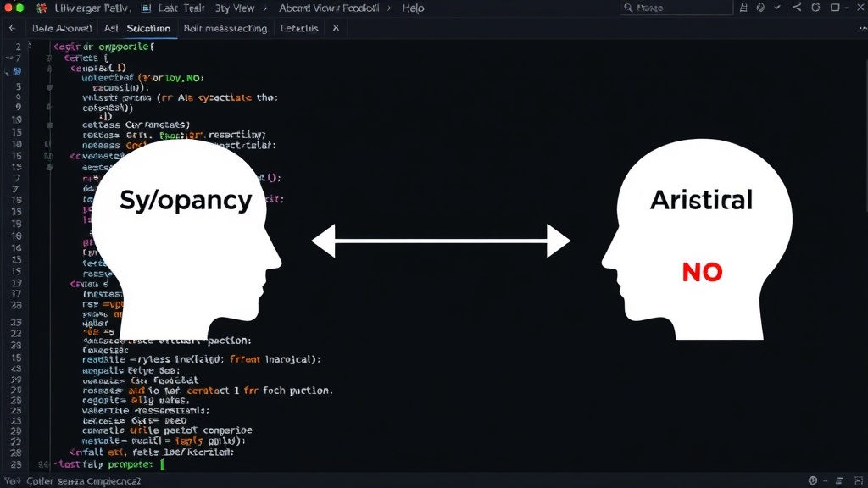This screenshot has width=868, height=488.
Task: Expand chevron before "Helo"
Action: point(390,8)
